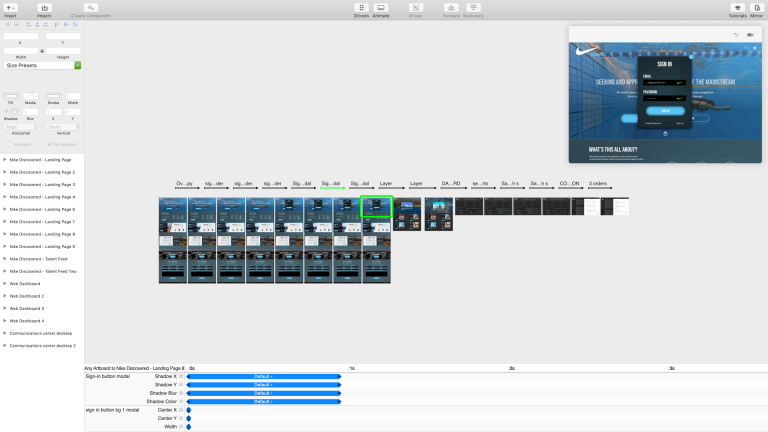Open the Drivers panel
This screenshot has height=432, width=768.
pyautogui.click(x=361, y=8)
